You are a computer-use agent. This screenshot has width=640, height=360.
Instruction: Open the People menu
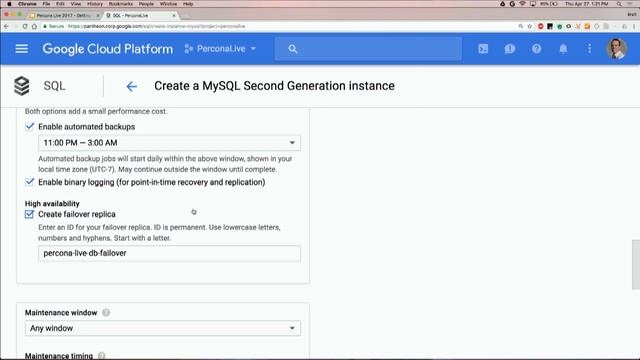pos(146,4)
